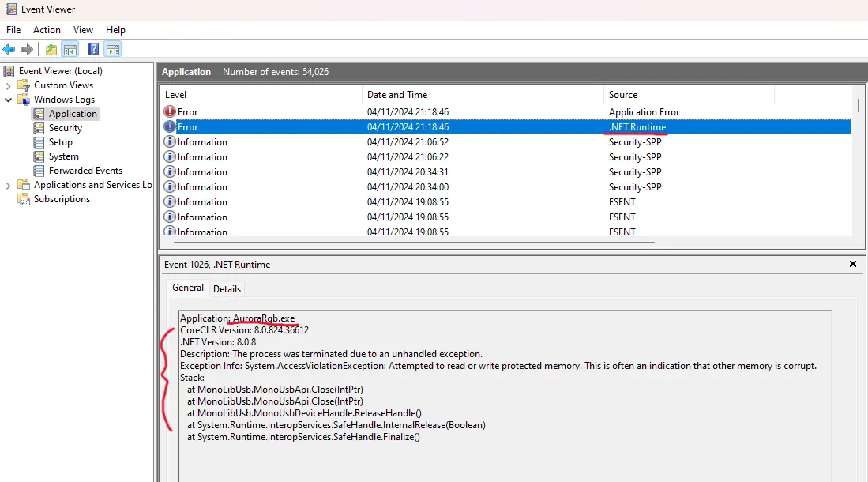Click the Event Viewer (Local) root icon
Image resolution: width=868 pixels, height=482 pixels.
(9, 70)
